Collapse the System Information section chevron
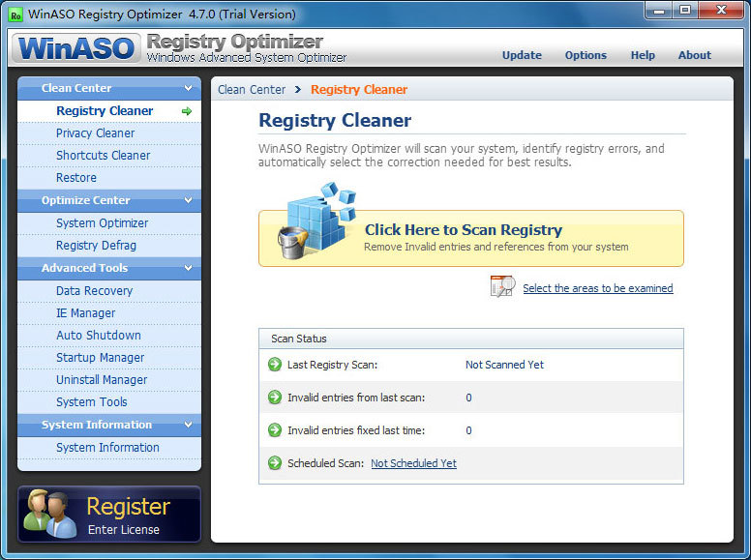The height and width of the screenshot is (560, 751). click(188, 425)
